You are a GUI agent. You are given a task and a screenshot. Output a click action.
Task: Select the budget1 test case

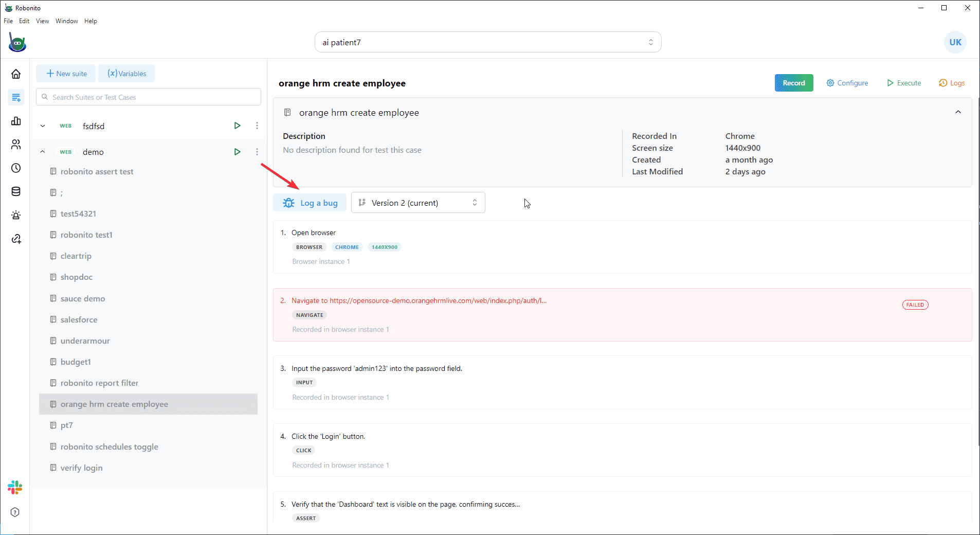pyautogui.click(x=148, y=362)
